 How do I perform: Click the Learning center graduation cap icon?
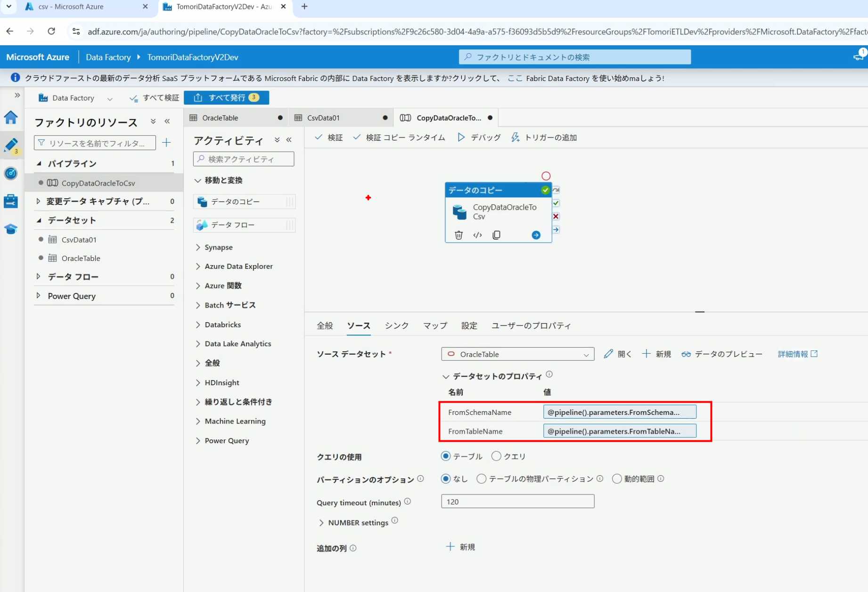click(11, 229)
